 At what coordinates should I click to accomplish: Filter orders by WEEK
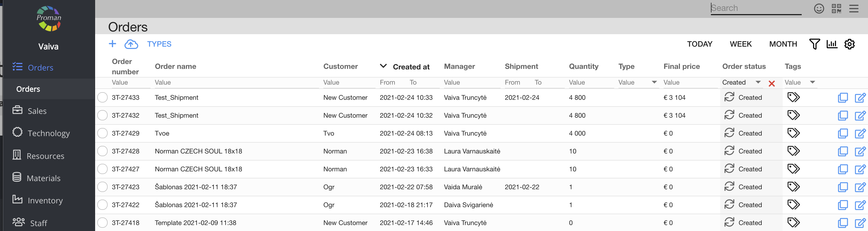click(740, 44)
